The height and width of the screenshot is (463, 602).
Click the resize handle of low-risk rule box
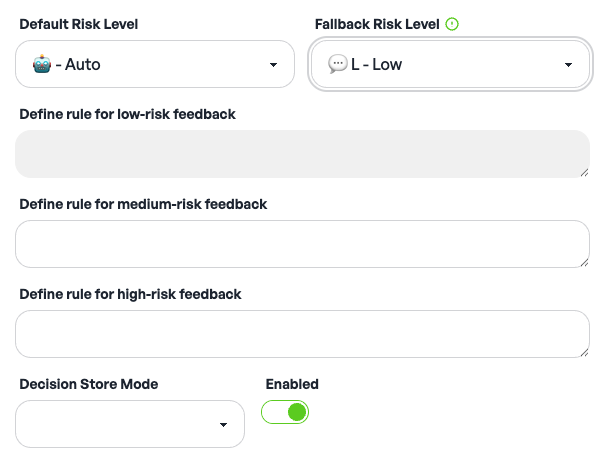click(583, 172)
